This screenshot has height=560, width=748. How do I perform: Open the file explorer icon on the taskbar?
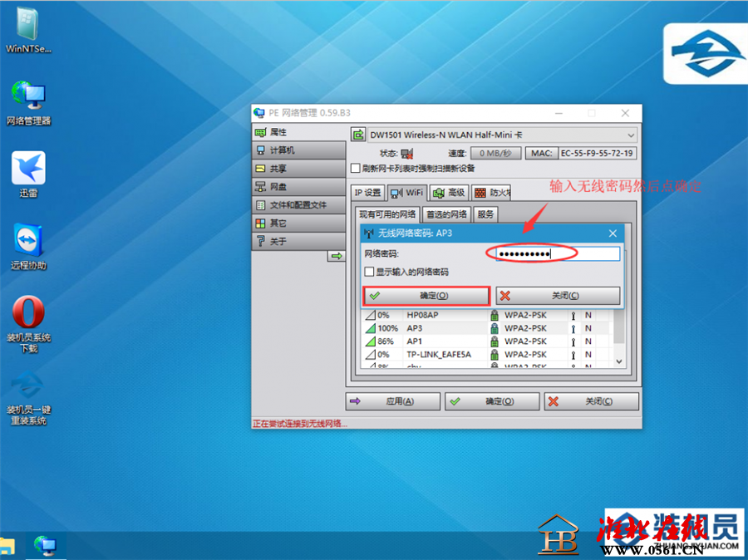click(7, 546)
